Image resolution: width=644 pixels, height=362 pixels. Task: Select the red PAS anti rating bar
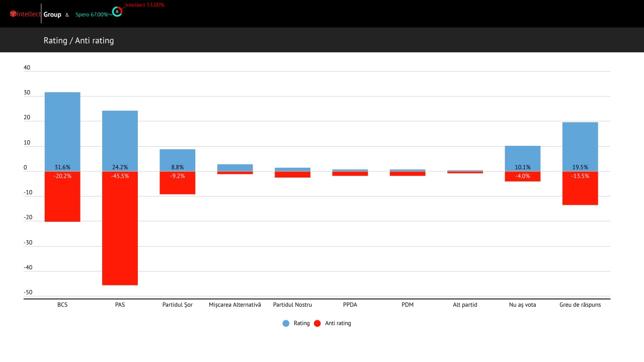pos(120,231)
